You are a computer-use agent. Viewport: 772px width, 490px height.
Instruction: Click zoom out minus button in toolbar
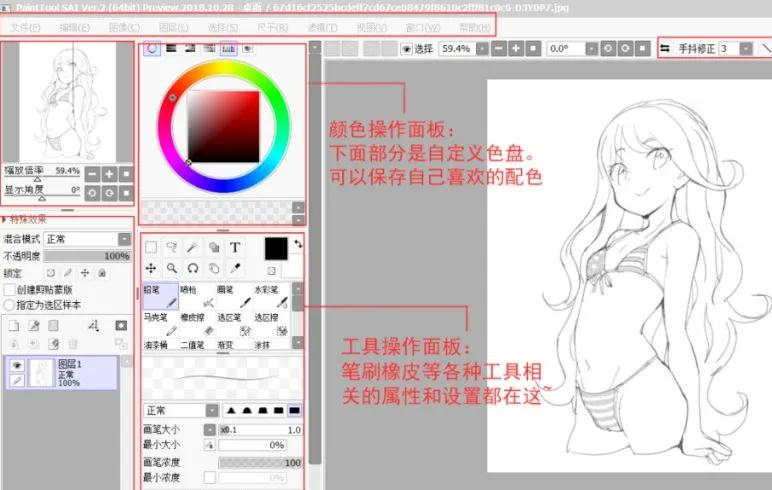tap(499, 49)
